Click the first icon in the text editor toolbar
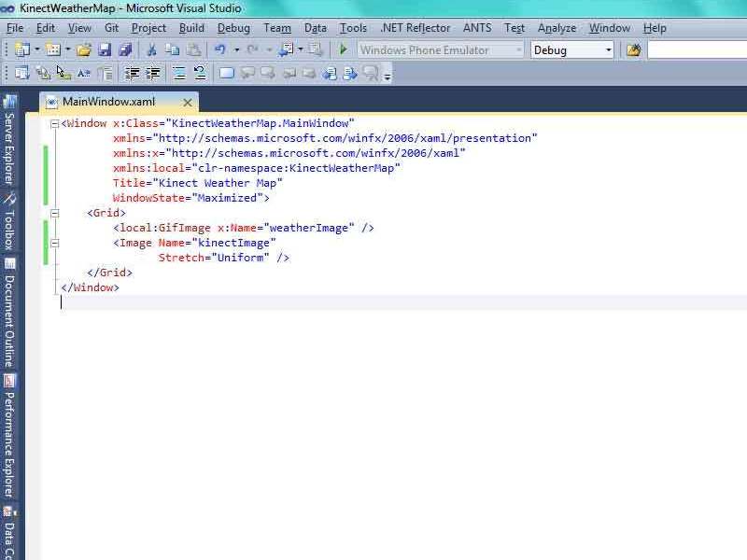The width and height of the screenshot is (747, 560). [x=21, y=74]
